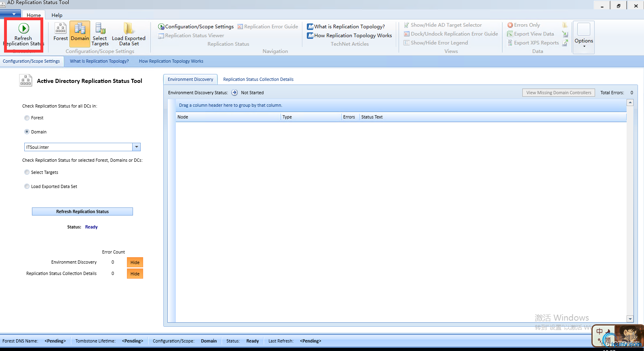Click the green up-arrow export icon in Data group

click(565, 42)
